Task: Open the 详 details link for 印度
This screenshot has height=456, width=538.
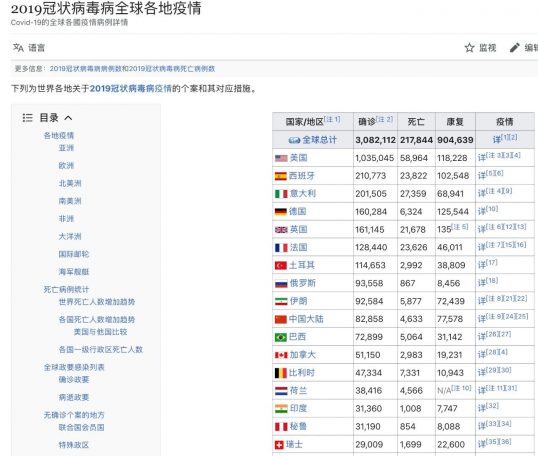Action: [482, 409]
